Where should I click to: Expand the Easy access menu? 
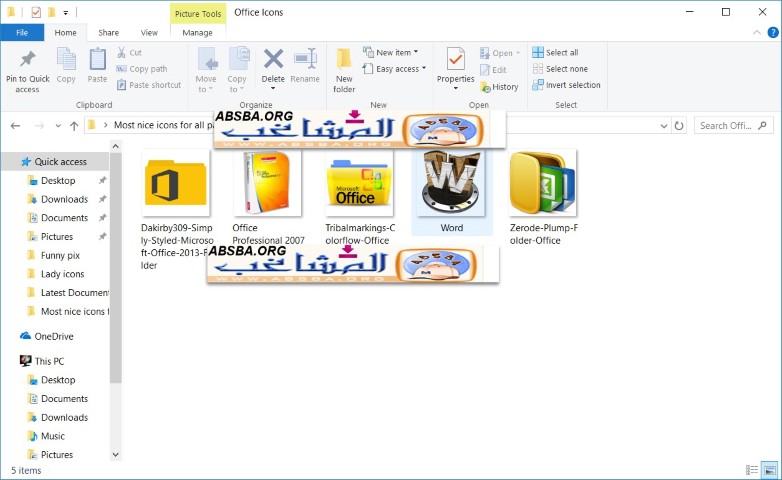point(394,69)
